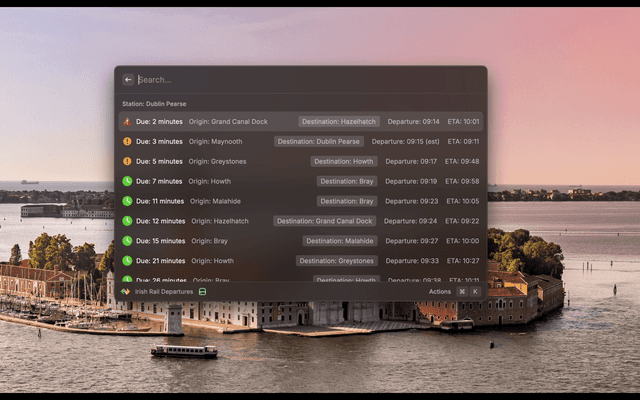Image resolution: width=640 pixels, height=400 pixels.
Task: Click the K key shortcut badge
Action: coord(475,292)
